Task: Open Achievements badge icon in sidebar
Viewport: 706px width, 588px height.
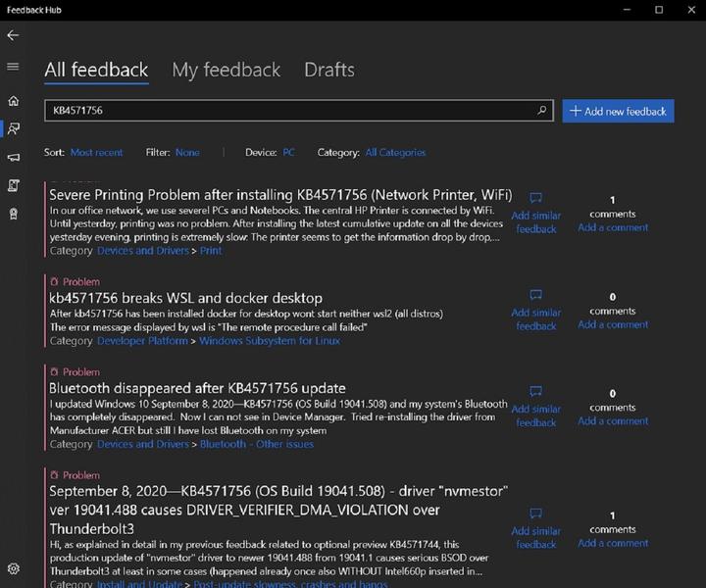Action: (13, 214)
